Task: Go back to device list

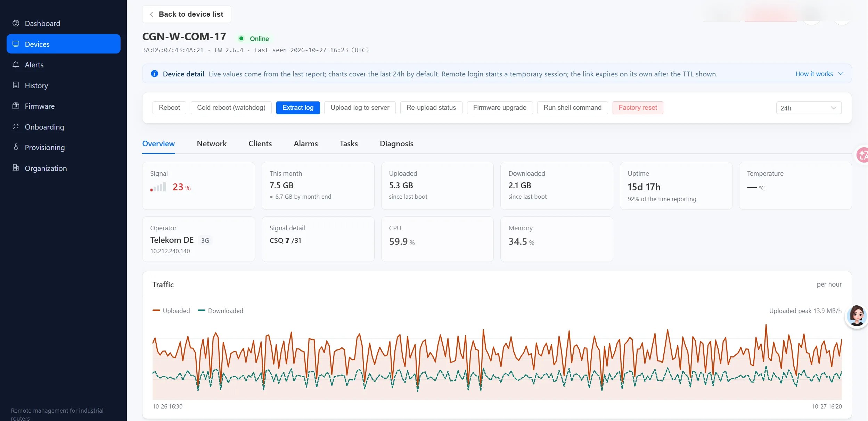Action: point(186,14)
